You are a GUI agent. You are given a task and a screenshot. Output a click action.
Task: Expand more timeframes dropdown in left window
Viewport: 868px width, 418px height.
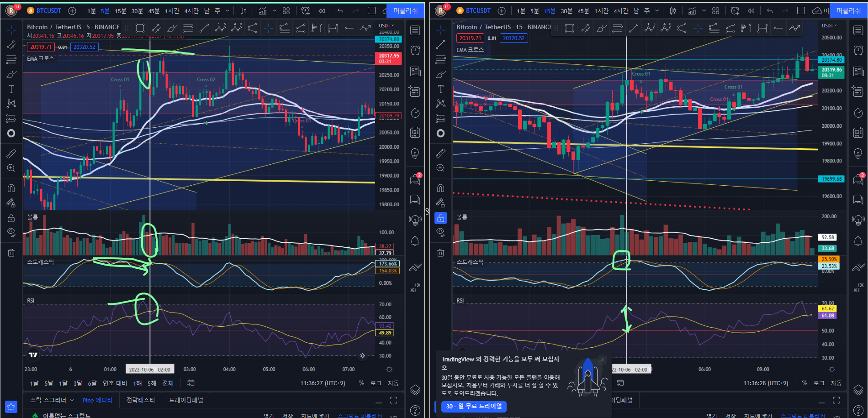click(x=228, y=10)
